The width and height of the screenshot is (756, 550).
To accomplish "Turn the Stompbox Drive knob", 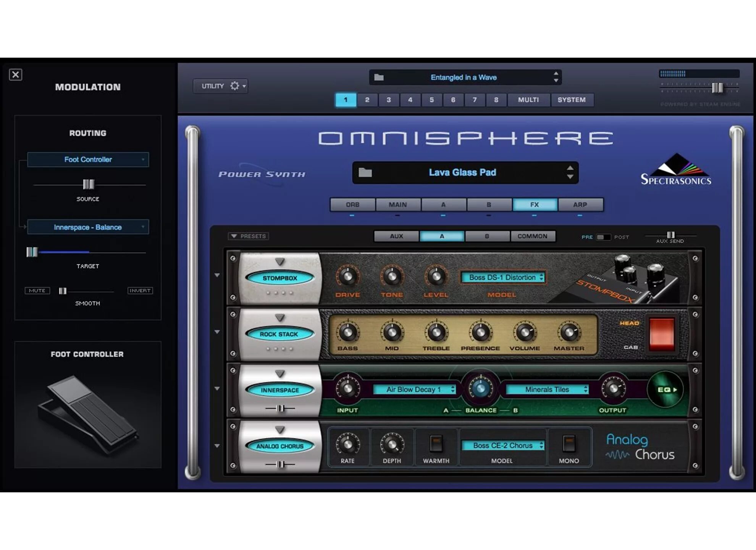I will [x=347, y=276].
